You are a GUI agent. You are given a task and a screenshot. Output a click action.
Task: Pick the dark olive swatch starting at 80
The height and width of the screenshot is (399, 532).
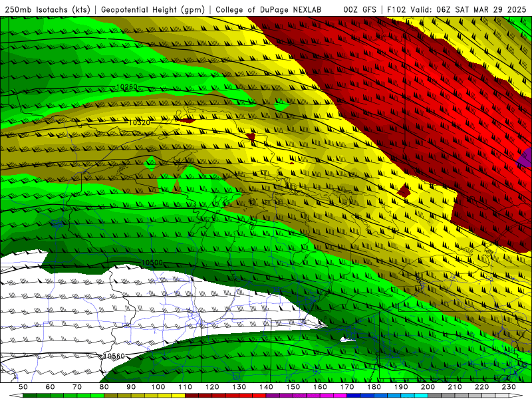tap(110, 395)
